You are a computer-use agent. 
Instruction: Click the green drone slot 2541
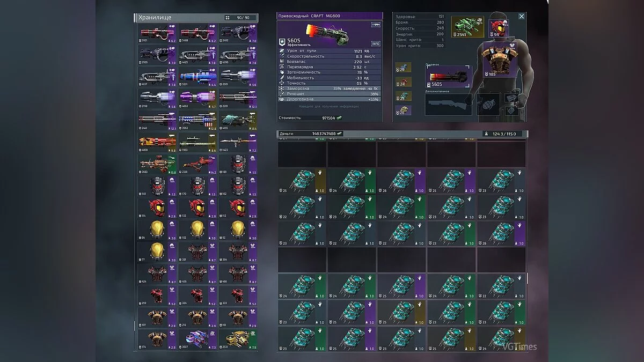tap(467, 27)
